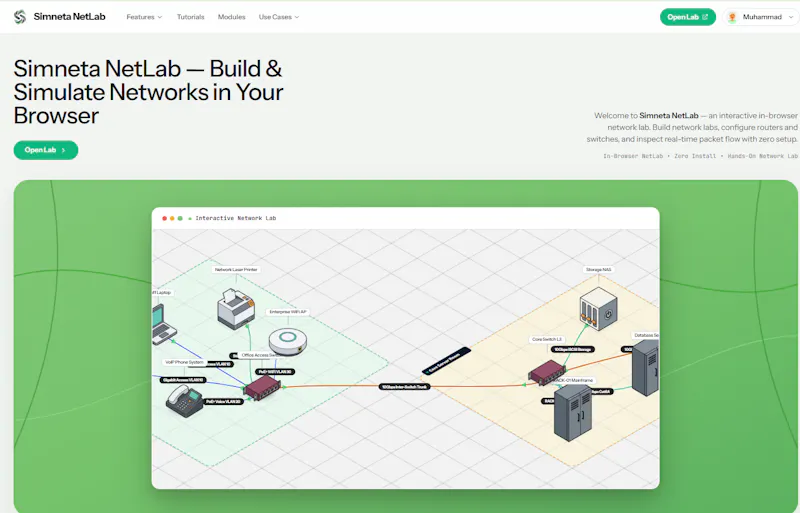Click the Inter-Switch Trunk link label

405,387
